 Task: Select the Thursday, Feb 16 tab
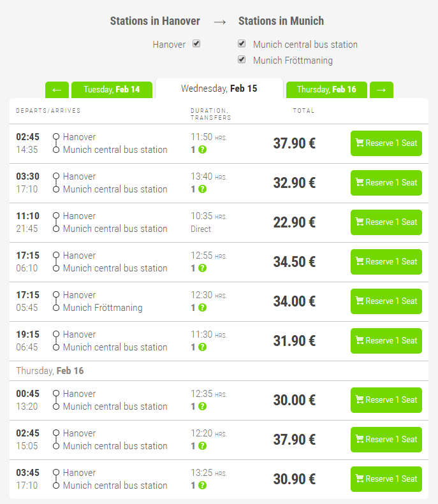click(x=326, y=90)
